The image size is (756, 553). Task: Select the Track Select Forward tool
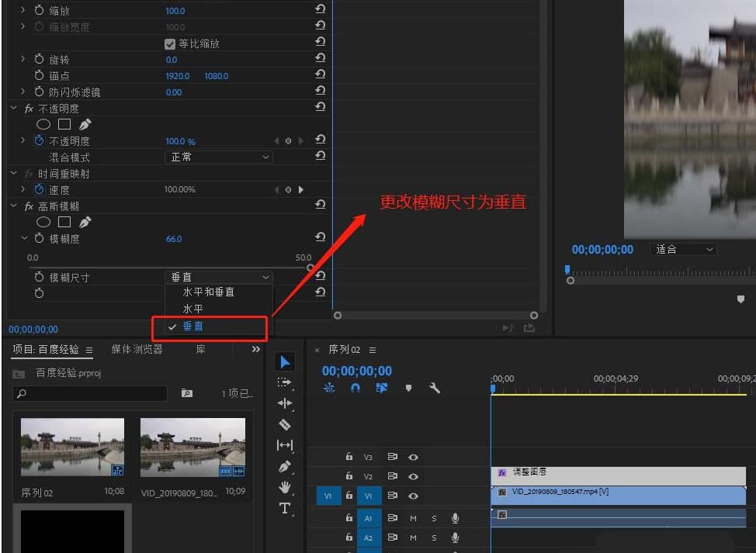tap(285, 382)
